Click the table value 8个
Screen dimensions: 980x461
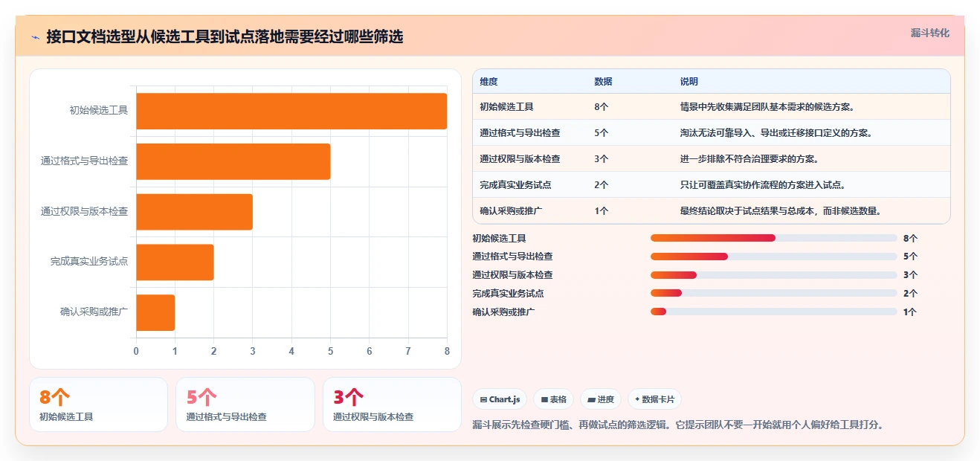[x=601, y=107]
